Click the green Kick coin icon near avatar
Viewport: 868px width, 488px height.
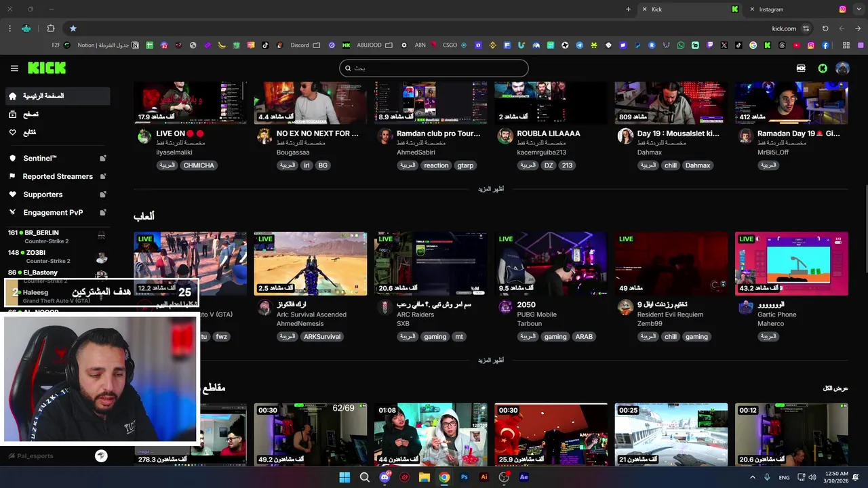point(823,68)
